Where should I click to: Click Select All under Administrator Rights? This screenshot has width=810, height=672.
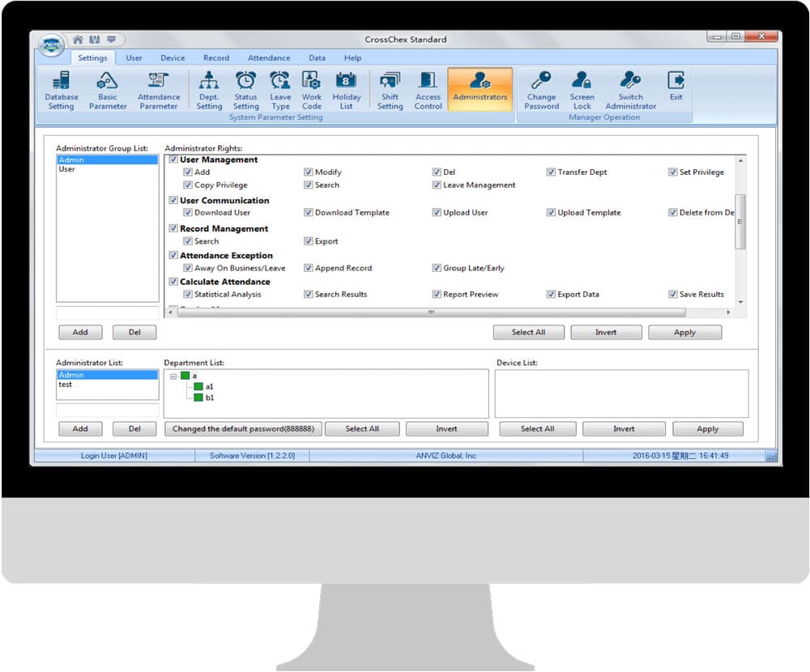pos(528,332)
